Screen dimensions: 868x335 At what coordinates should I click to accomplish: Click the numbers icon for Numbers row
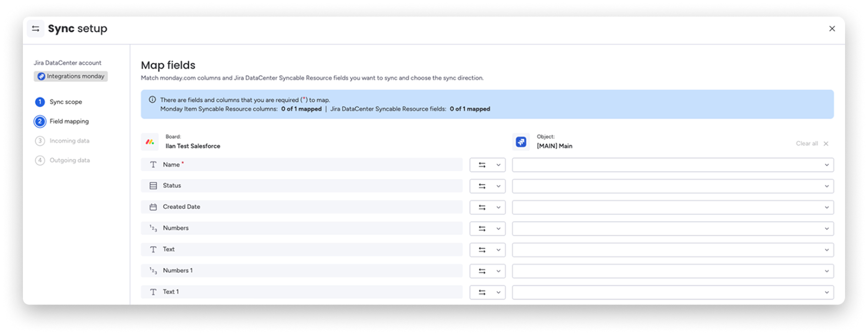[x=153, y=228]
